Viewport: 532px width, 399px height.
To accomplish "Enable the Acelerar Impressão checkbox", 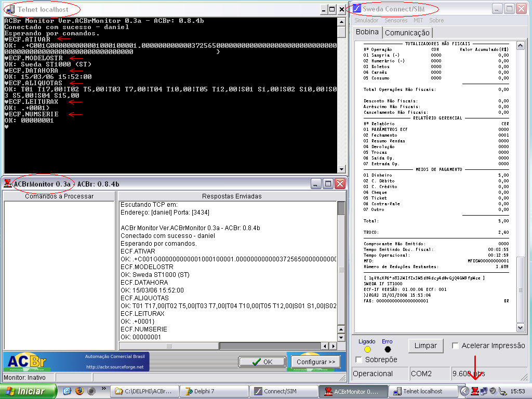I will pos(456,346).
